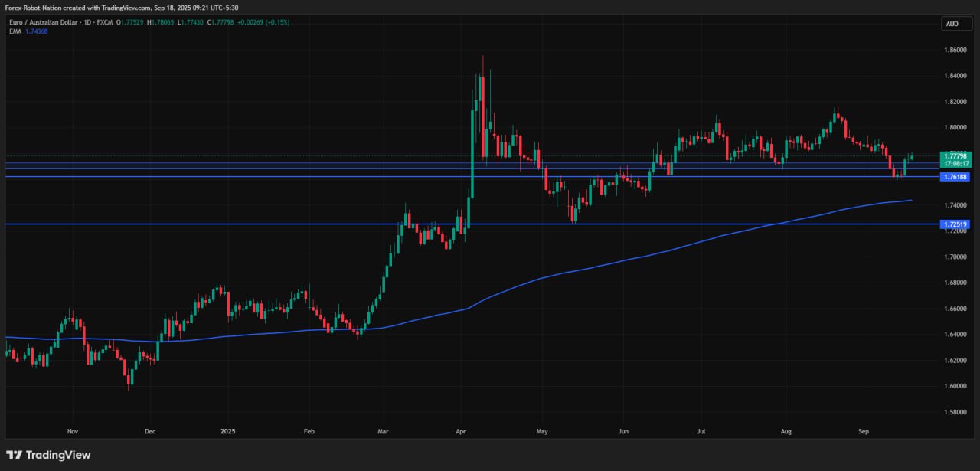Click the Dec label on time axis
Image resolution: width=980 pixels, height=471 pixels.
coord(150,431)
